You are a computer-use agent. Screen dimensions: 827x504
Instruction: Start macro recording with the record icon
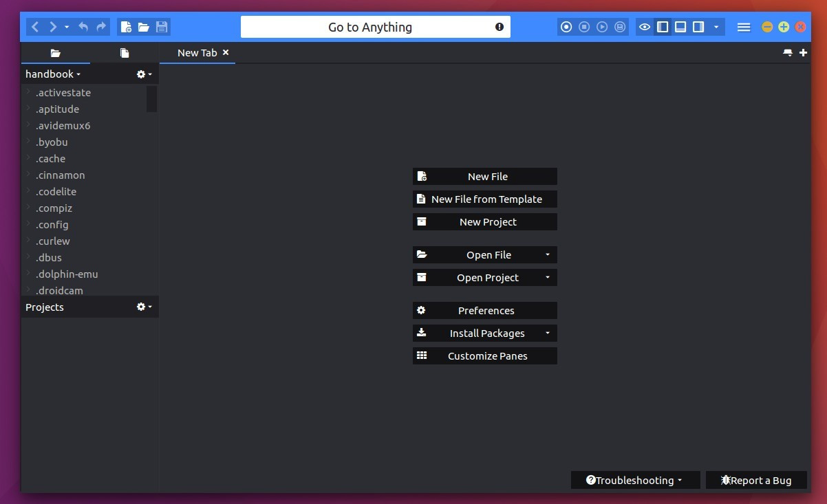tap(566, 27)
